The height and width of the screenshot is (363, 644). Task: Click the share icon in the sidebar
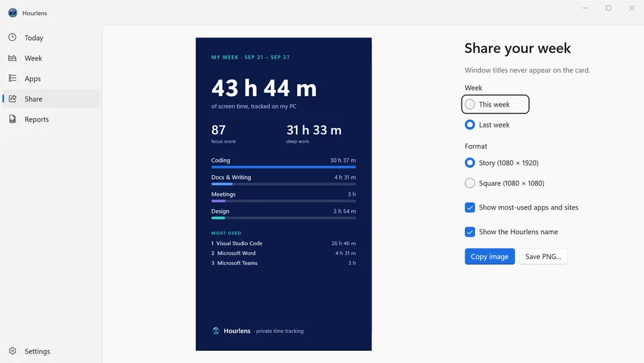(x=13, y=99)
